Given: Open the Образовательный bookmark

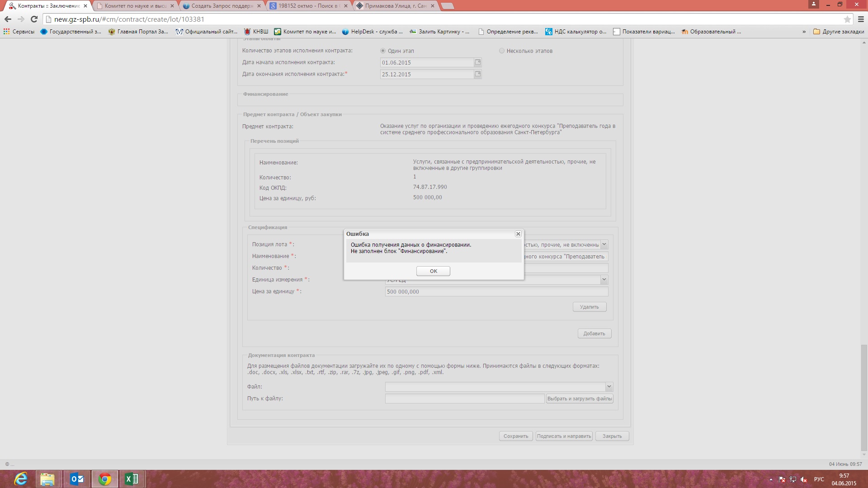Looking at the screenshot, I should click(712, 32).
